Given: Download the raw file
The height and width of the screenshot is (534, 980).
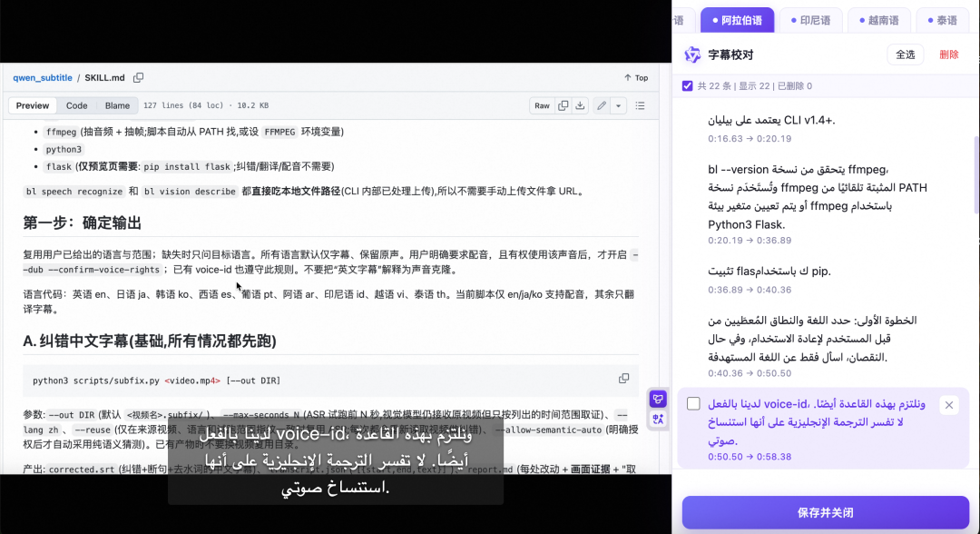Looking at the screenshot, I should [580, 105].
